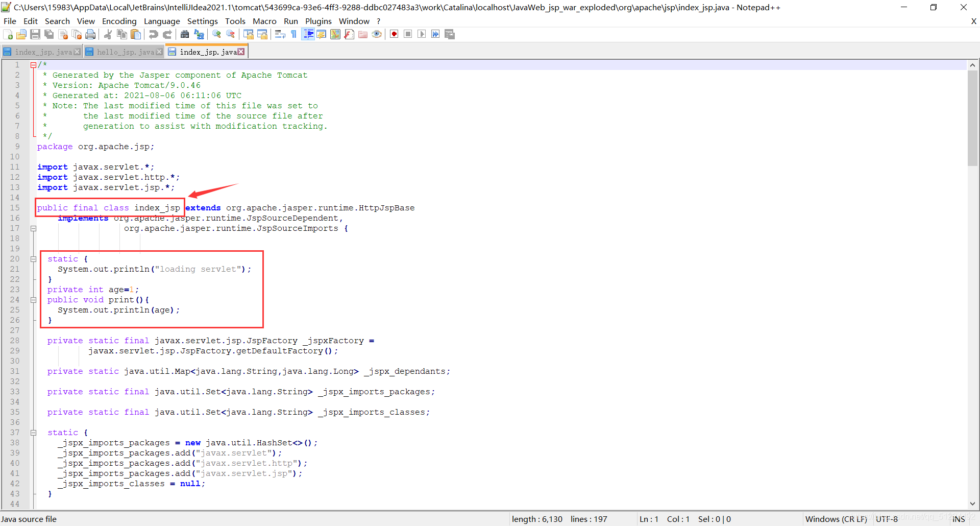Click the vertical scrollbar down arrow
Image resolution: width=980 pixels, height=526 pixels.
(x=972, y=504)
